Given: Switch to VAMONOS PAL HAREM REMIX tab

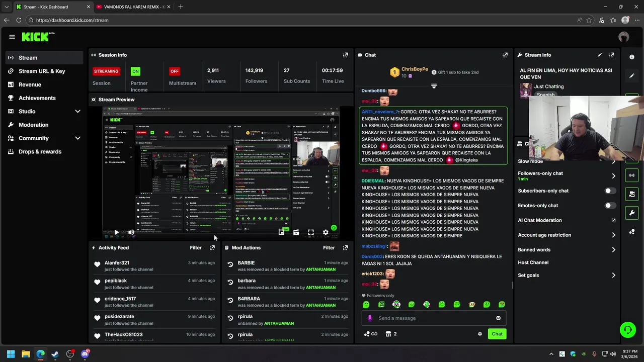Looking at the screenshot, I should tap(133, 7).
